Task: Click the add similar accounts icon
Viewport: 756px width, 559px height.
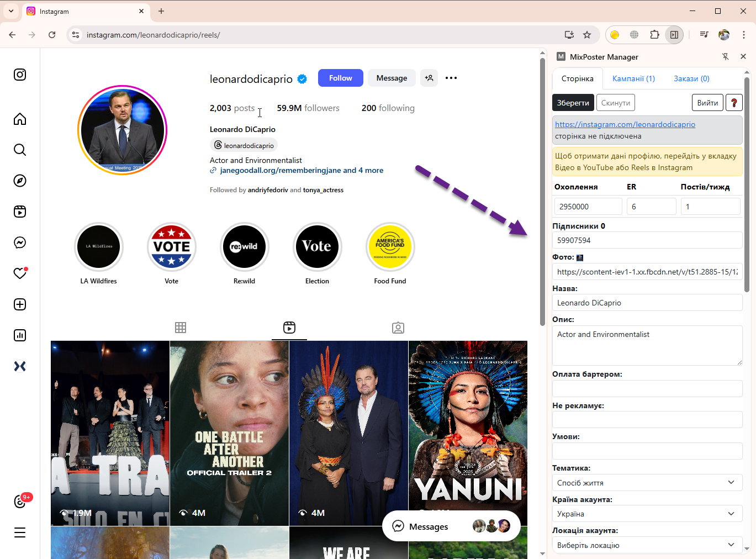Action: tap(429, 78)
